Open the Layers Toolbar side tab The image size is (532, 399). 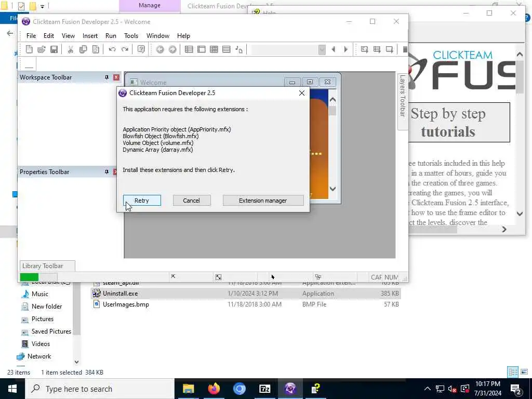click(x=402, y=101)
